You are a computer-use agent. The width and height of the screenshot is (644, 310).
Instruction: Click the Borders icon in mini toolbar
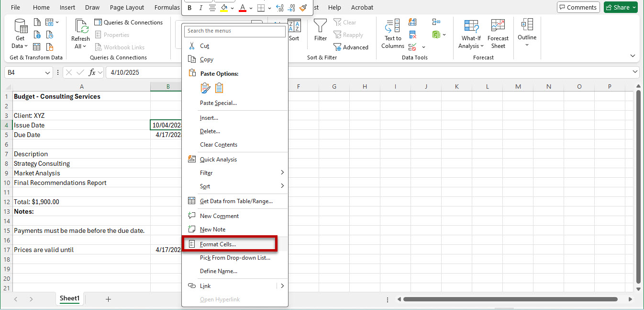tap(261, 8)
